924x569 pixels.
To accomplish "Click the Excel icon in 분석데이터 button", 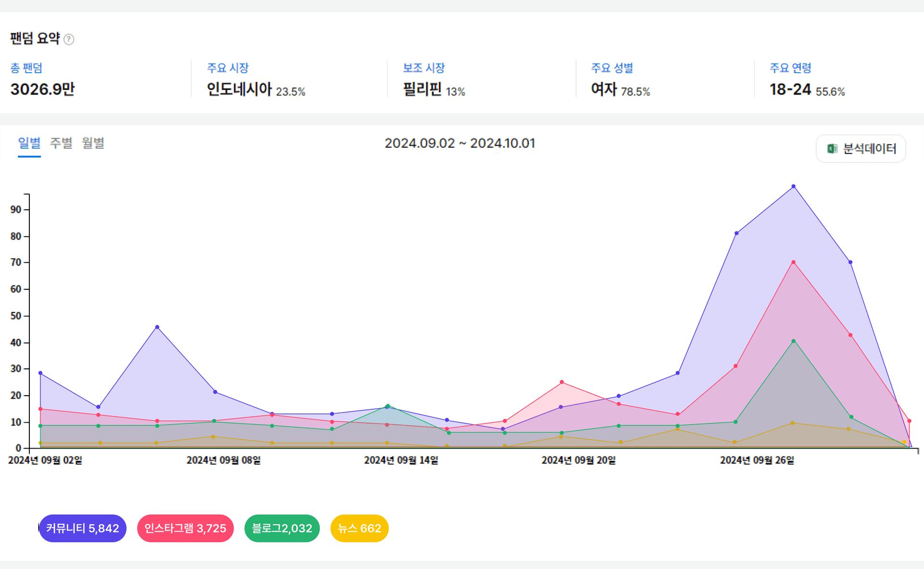I will pos(832,149).
